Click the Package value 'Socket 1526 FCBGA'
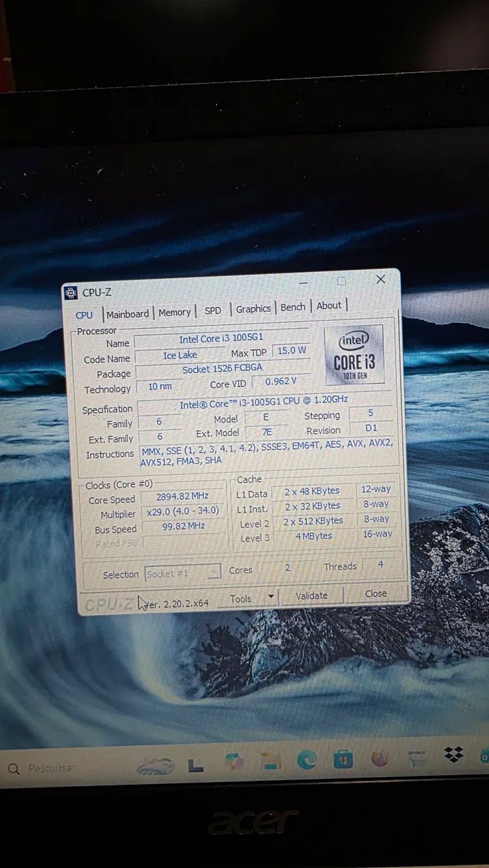489x868 pixels. (222, 370)
